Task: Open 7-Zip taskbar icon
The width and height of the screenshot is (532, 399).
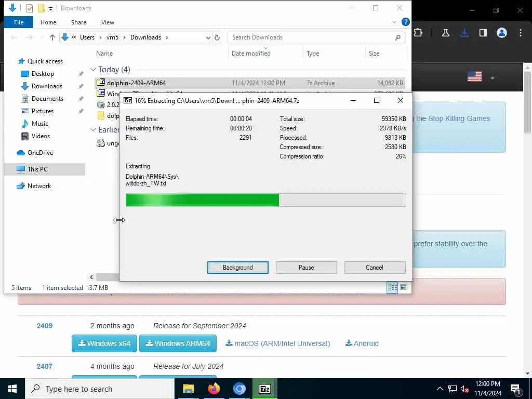Action: point(264,389)
